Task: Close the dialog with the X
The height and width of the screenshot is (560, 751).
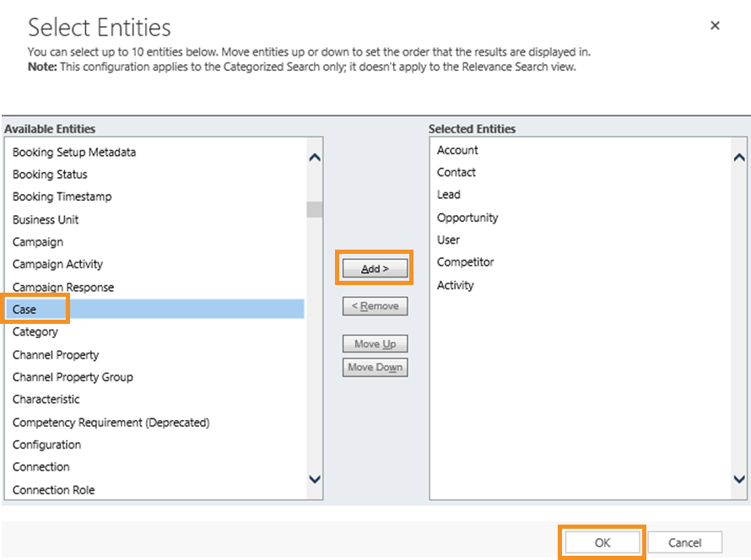Action: tap(715, 25)
